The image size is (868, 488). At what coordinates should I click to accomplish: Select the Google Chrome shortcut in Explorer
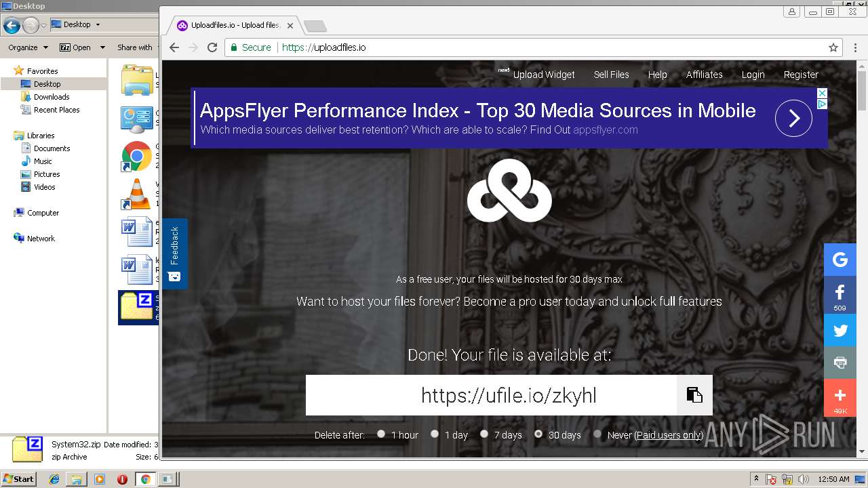coord(136,157)
